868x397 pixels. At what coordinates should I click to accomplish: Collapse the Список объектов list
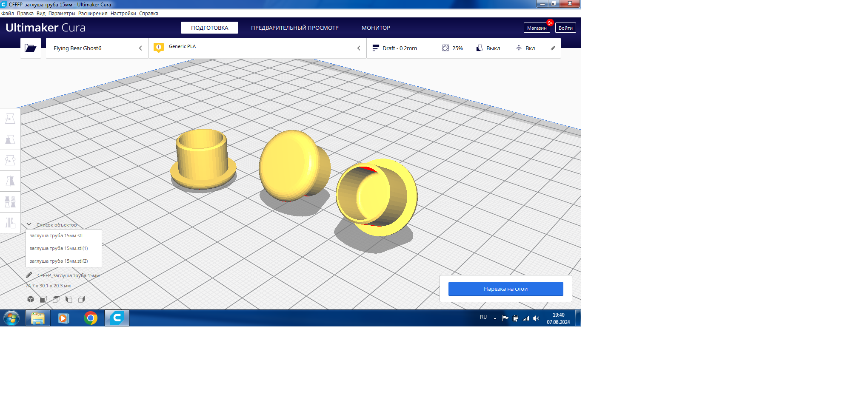click(29, 224)
